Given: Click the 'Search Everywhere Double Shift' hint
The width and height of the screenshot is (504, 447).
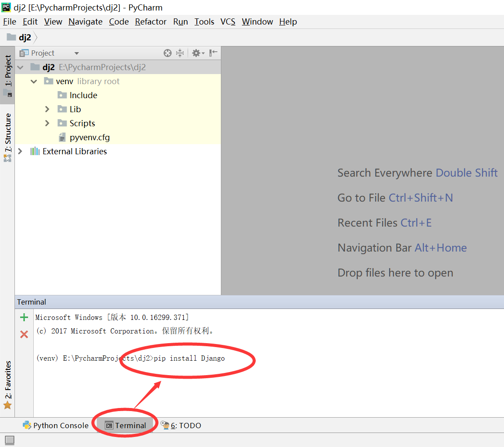Looking at the screenshot, I should (x=418, y=173).
